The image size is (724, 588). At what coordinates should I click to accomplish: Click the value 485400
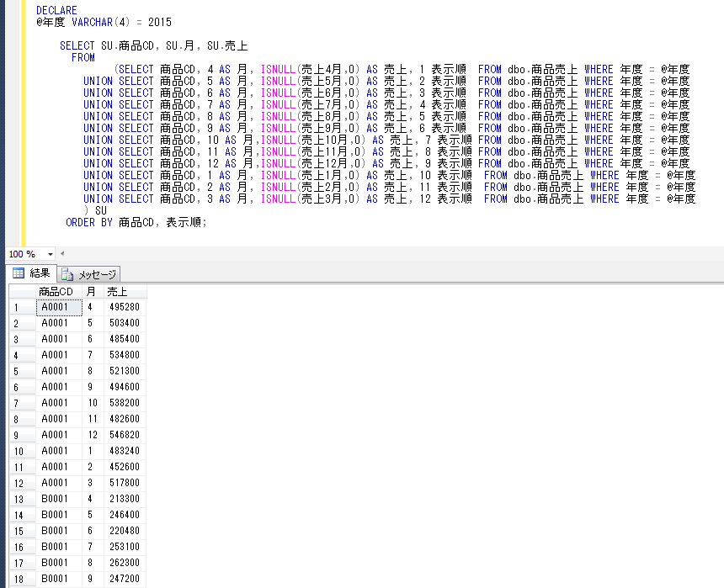tap(125, 339)
